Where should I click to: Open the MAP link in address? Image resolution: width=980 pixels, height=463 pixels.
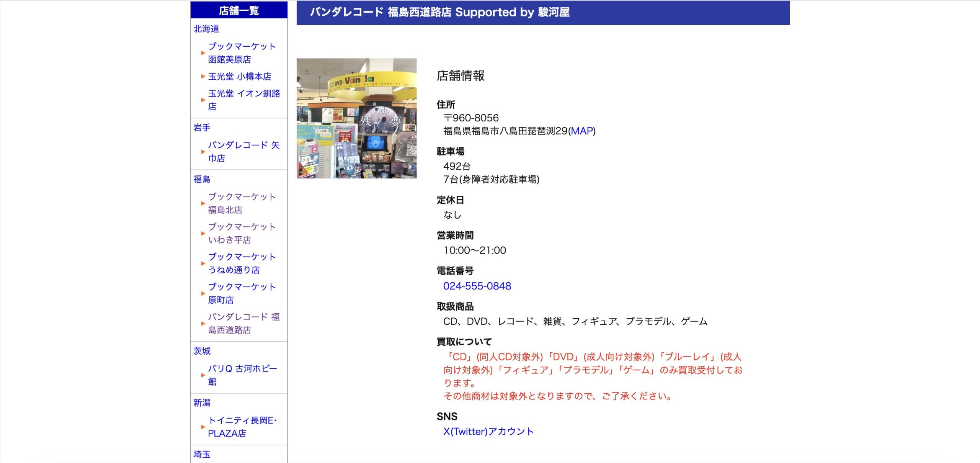pyautogui.click(x=581, y=131)
